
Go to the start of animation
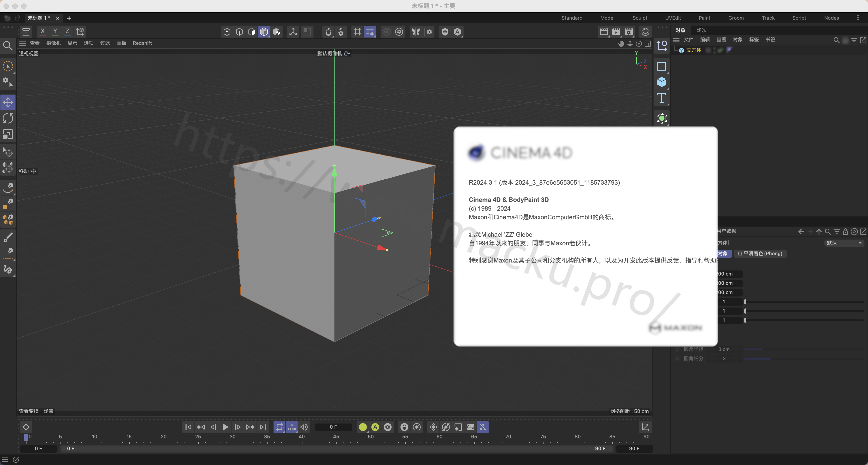pyautogui.click(x=188, y=427)
